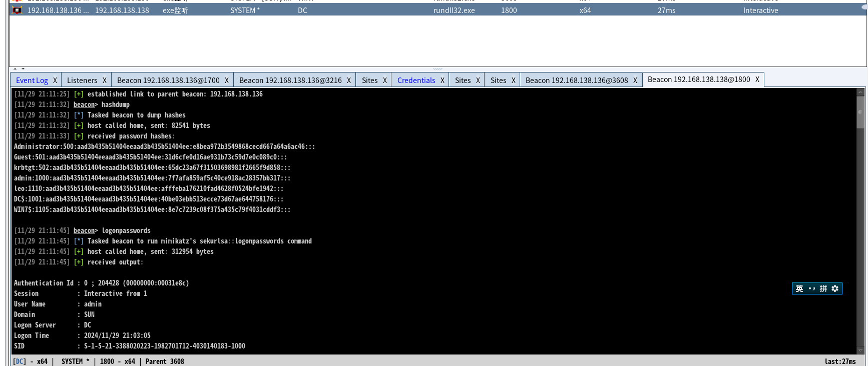Click console scrollbar up arrow
The width and height of the screenshot is (868, 366).
click(860, 92)
